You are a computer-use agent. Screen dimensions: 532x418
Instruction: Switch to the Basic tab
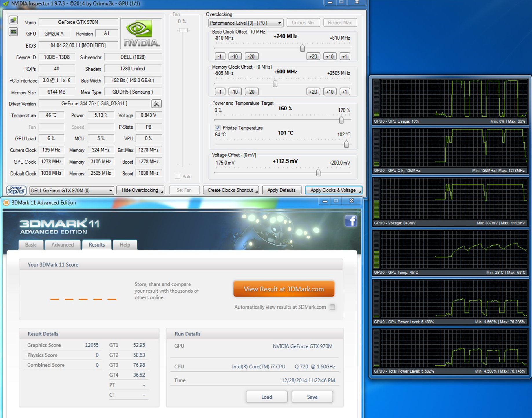[31, 245]
